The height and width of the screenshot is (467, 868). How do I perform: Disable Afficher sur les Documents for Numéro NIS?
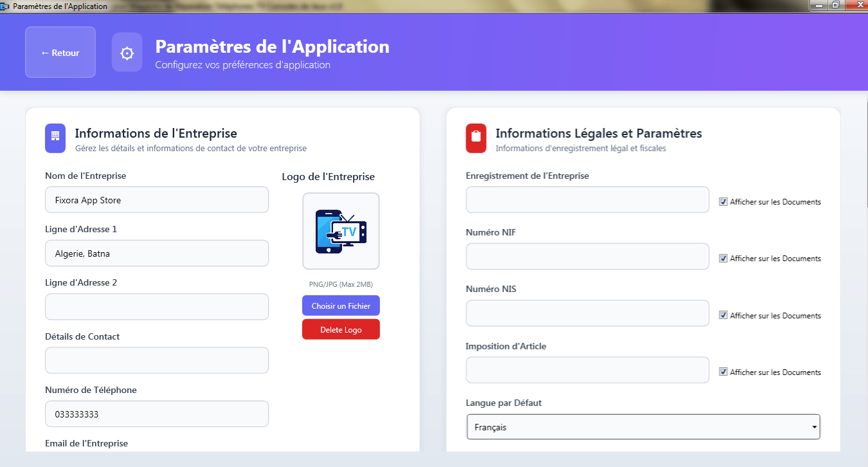(x=723, y=315)
